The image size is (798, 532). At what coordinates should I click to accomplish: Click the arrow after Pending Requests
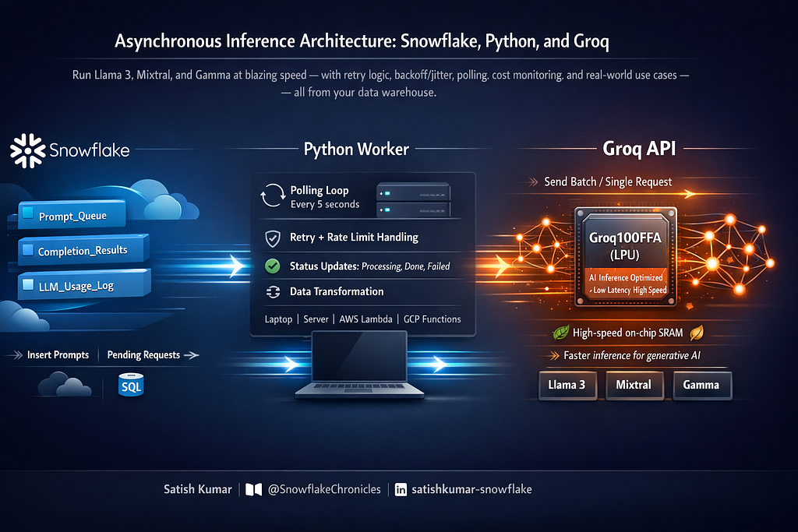coord(192,355)
